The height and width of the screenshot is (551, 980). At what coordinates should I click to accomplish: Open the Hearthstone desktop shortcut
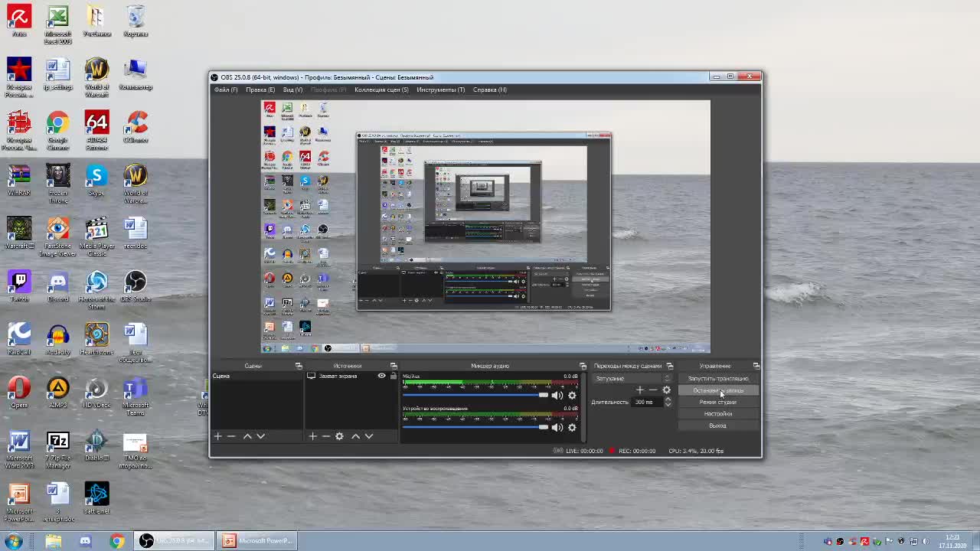tap(96, 339)
